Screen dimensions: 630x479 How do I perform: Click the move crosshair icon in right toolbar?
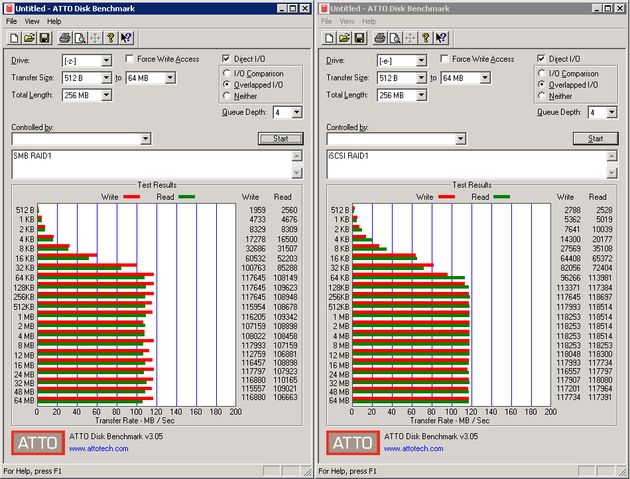point(410,38)
